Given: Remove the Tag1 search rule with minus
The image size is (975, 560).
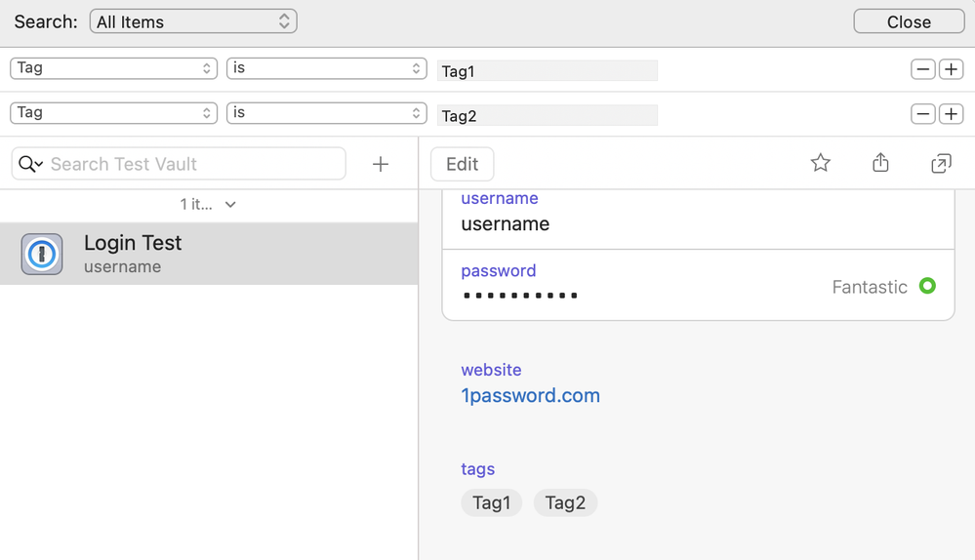Looking at the screenshot, I should (x=923, y=69).
